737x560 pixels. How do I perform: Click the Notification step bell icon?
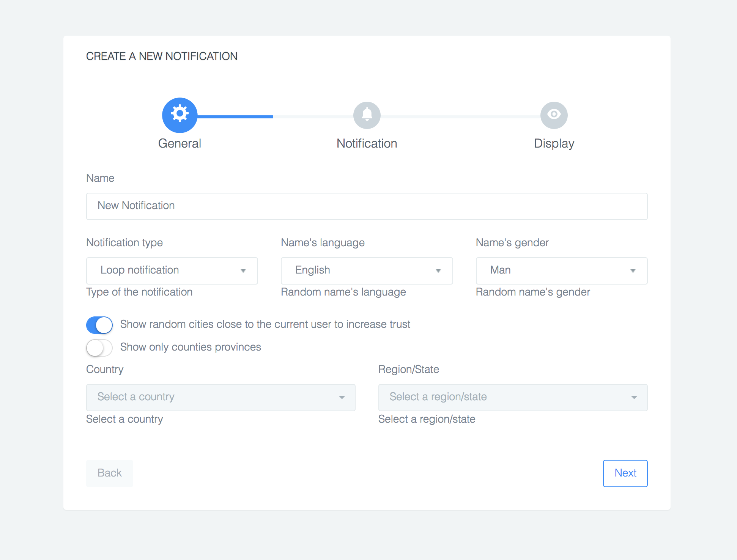coord(367,115)
